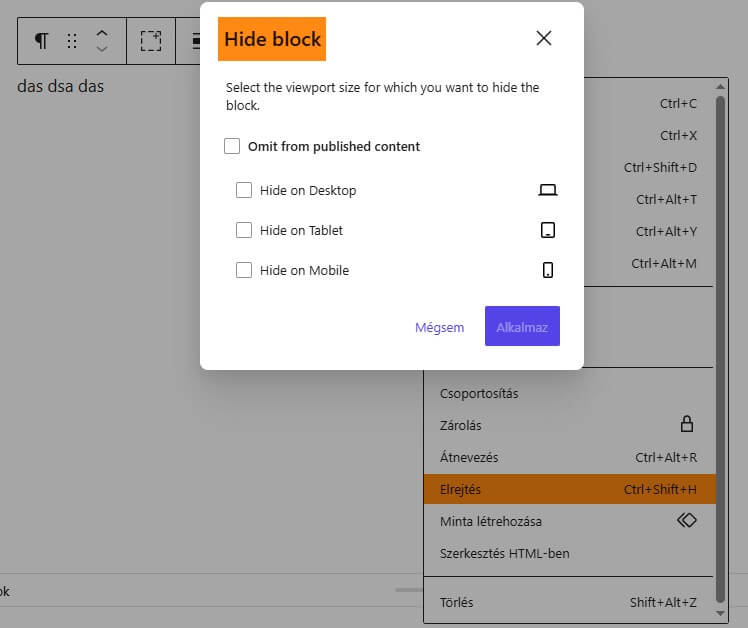
Task: Click the move up chevron
Action: pyautogui.click(x=102, y=33)
